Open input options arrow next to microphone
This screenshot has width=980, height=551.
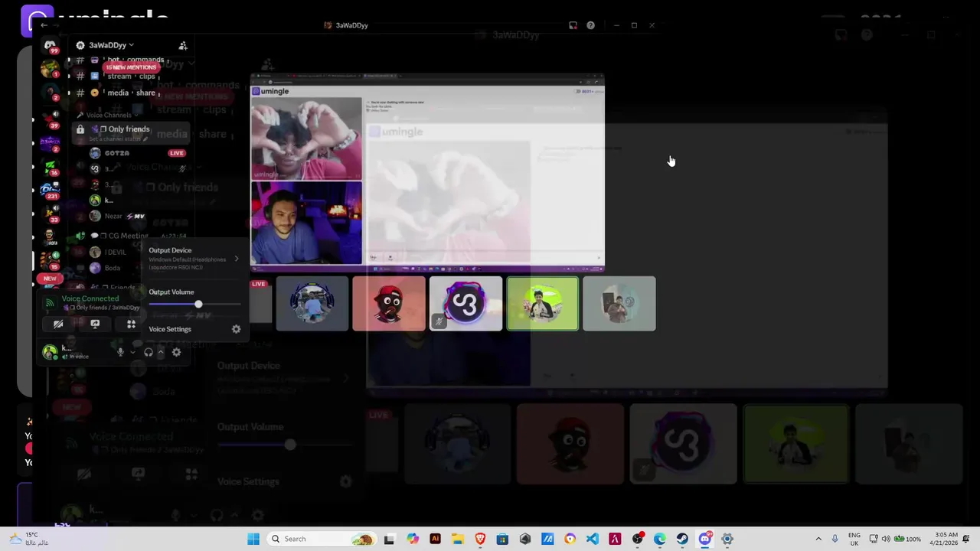coord(132,353)
